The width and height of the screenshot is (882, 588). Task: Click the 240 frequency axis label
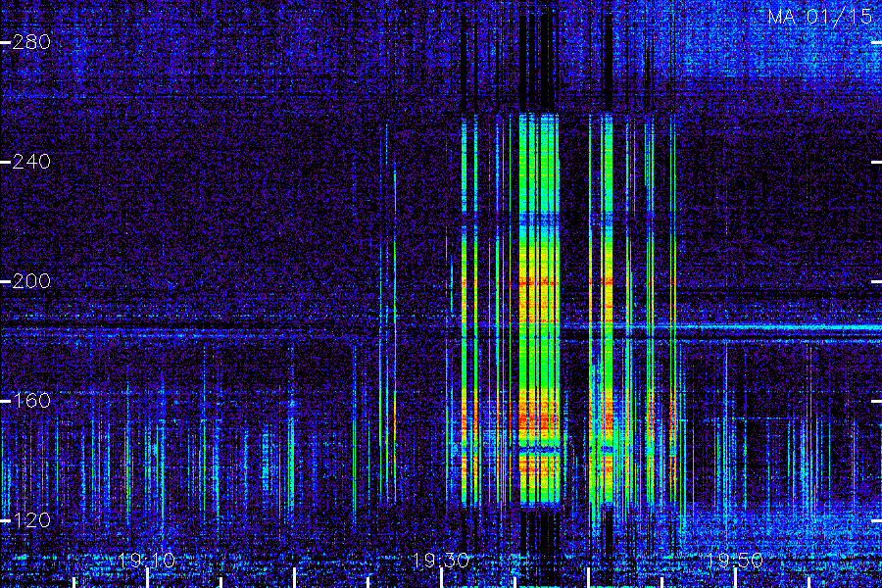[x=31, y=162]
